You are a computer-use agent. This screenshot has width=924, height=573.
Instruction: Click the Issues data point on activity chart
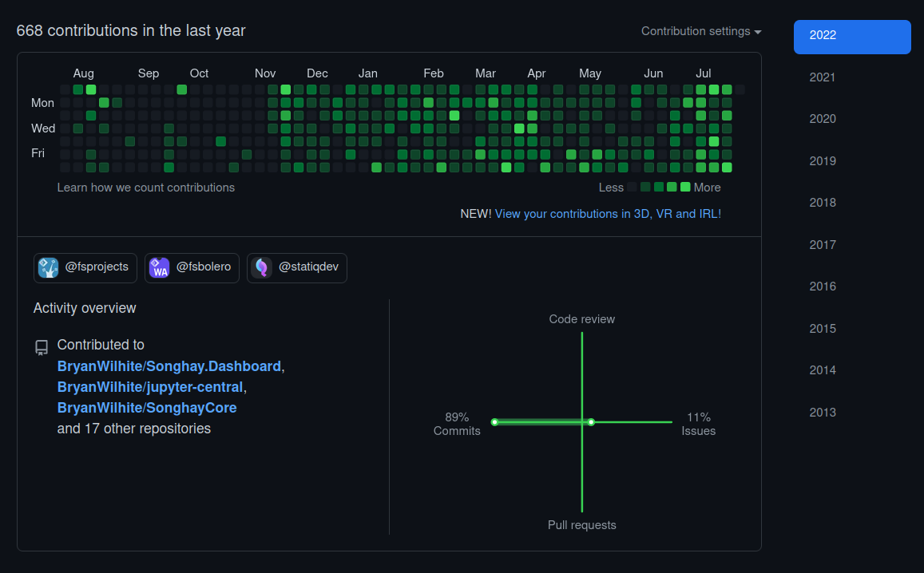click(x=591, y=421)
